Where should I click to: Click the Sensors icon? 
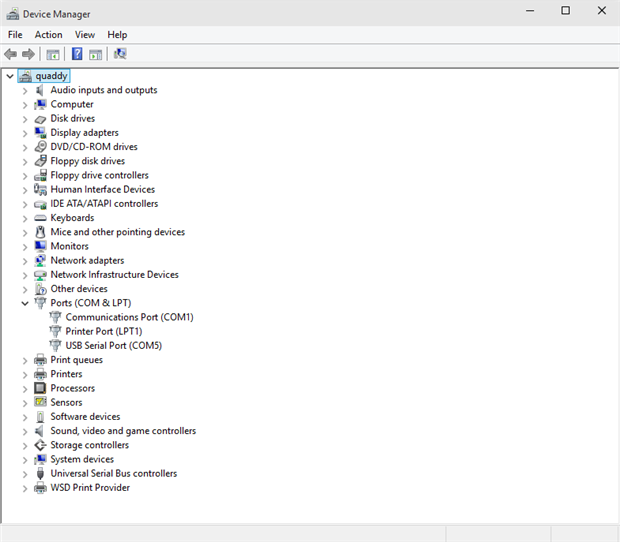coord(40,402)
